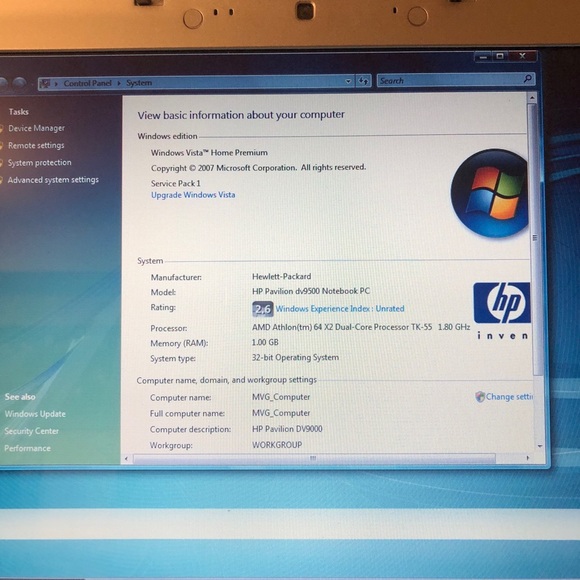Open Remote settings task link

click(36, 145)
